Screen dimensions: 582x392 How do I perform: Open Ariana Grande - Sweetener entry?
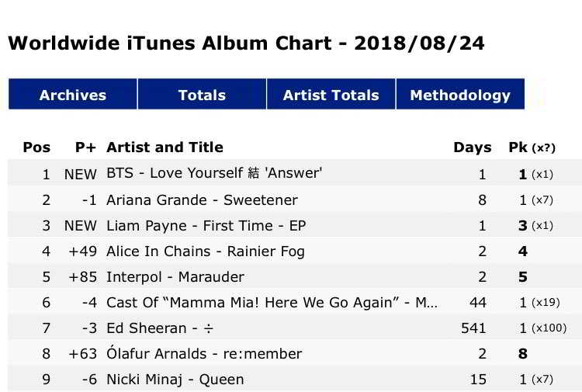tap(202, 200)
